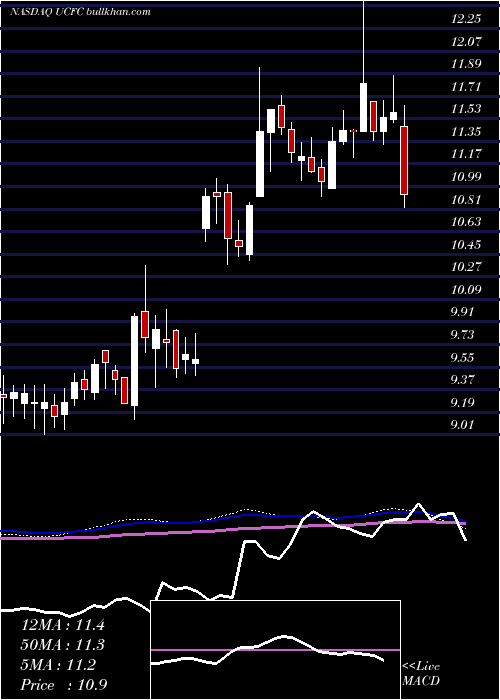Viewport: 500px width, 700px height.
Task: Click the 10.63 price axis label
Action: [x=466, y=221]
